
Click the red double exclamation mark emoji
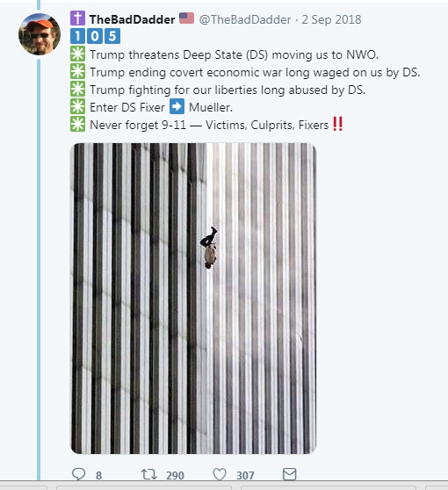pos(338,124)
